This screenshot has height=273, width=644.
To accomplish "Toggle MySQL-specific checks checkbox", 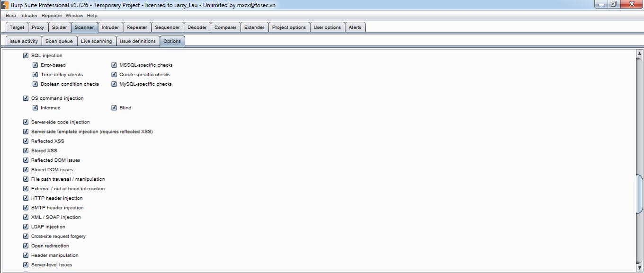I will 114,84.
